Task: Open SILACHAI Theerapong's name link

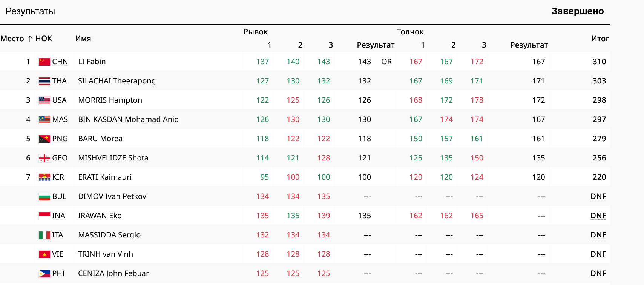Action: tap(117, 81)
